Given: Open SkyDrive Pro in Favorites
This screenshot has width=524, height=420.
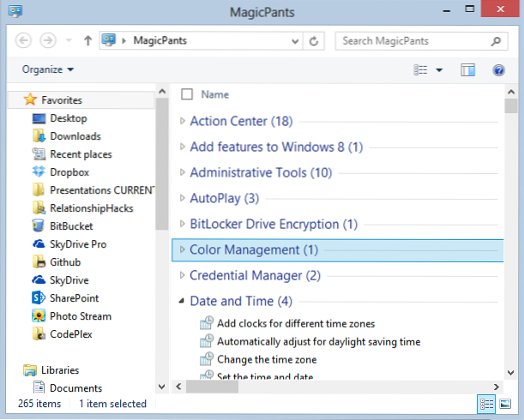Looking at the screenshot, I should tap(77, 244).
